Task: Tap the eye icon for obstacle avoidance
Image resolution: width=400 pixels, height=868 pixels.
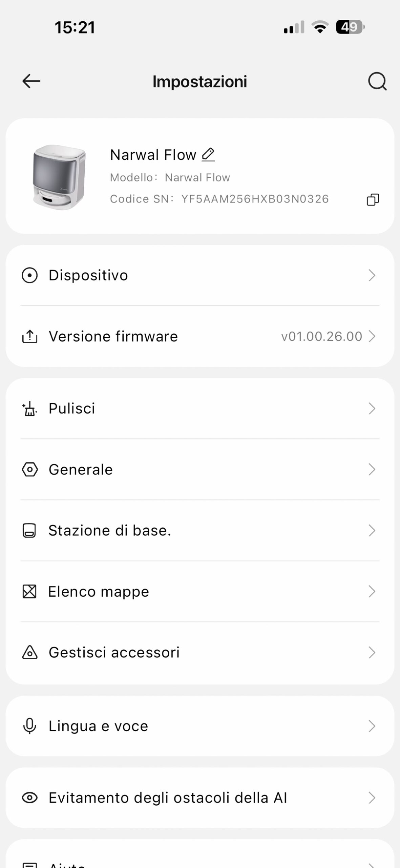Action: (x=29, y=798)
